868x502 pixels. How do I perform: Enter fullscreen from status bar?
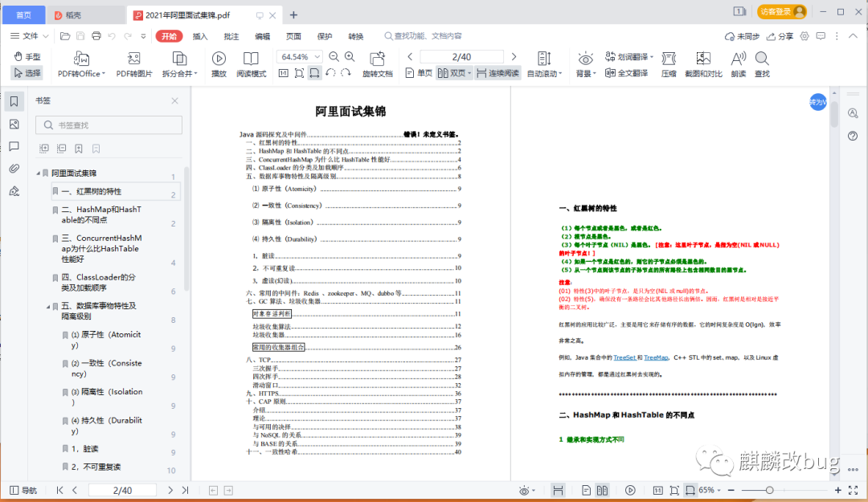pos(853,491)
